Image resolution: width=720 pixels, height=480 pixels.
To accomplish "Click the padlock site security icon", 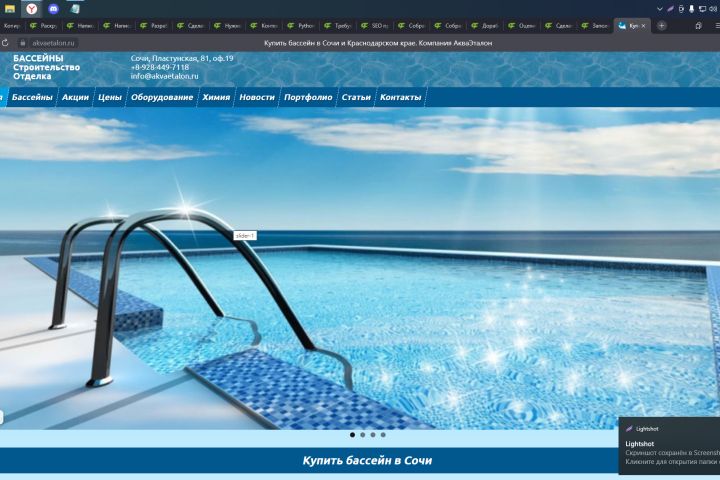I will point(22,43).
